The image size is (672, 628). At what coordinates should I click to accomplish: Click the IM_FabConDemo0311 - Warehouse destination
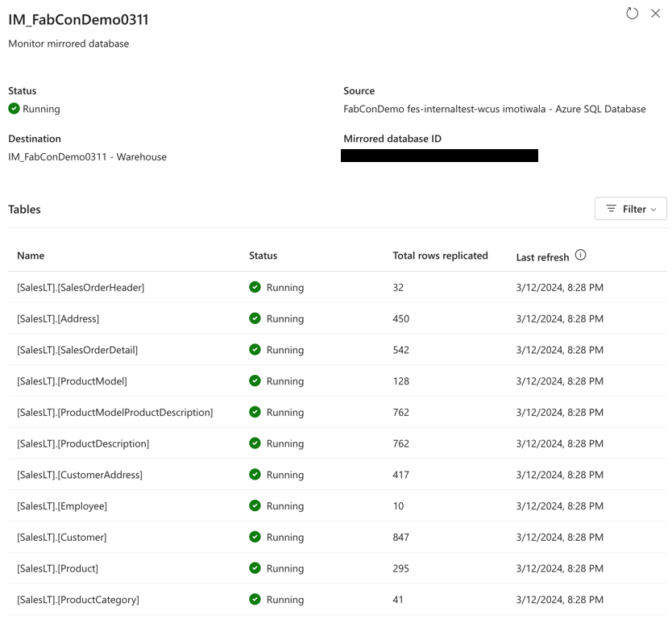[88, 157]
